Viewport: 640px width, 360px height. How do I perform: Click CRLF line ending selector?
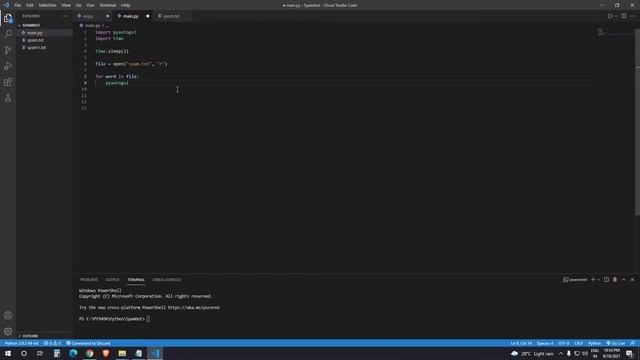point(578,343)
